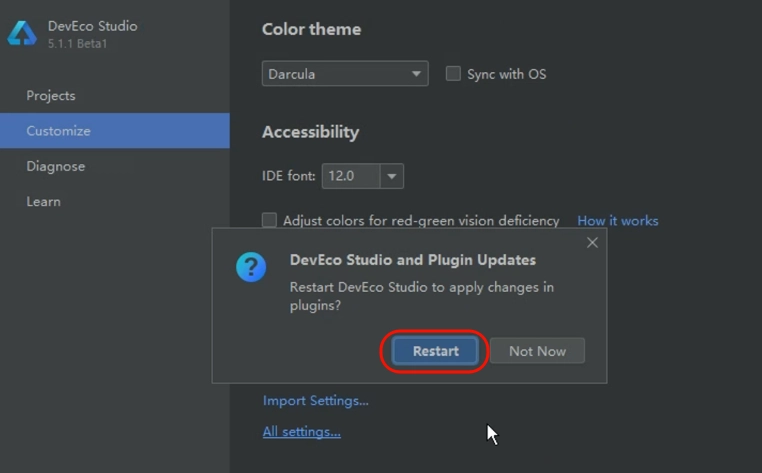Close the Plugin Updates dialog with X
The width and height of the screenshot is (762, 473).
(592, 243)
